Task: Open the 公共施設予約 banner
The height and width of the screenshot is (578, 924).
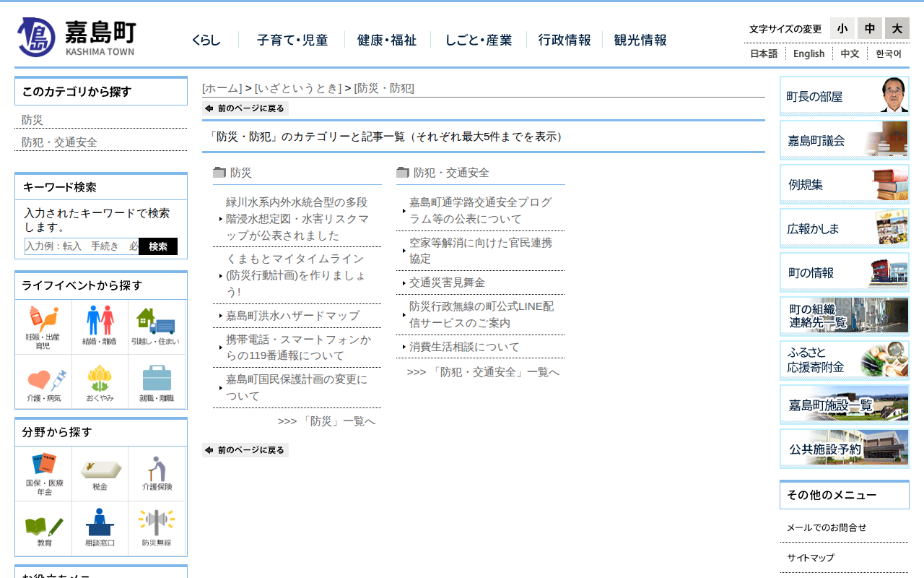Action: (845, 449)
